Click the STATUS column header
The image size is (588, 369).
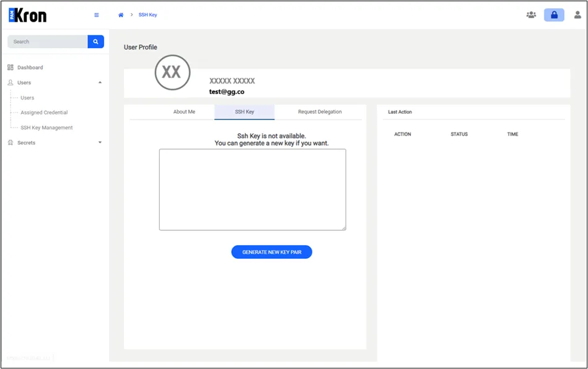459,134
